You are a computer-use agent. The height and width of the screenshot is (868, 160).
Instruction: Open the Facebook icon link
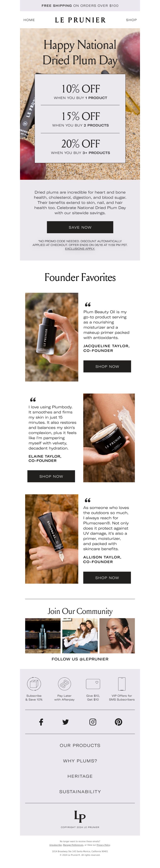[41, 722]
